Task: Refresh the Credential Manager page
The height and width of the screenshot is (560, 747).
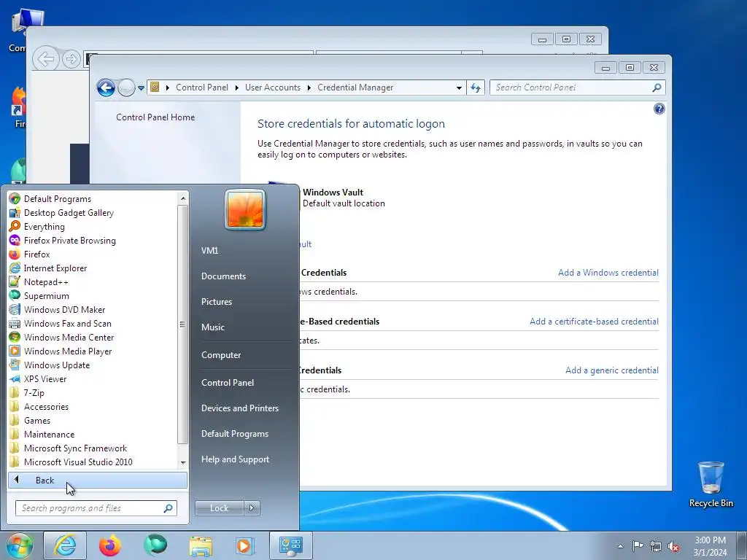Action: click(476, 87)
